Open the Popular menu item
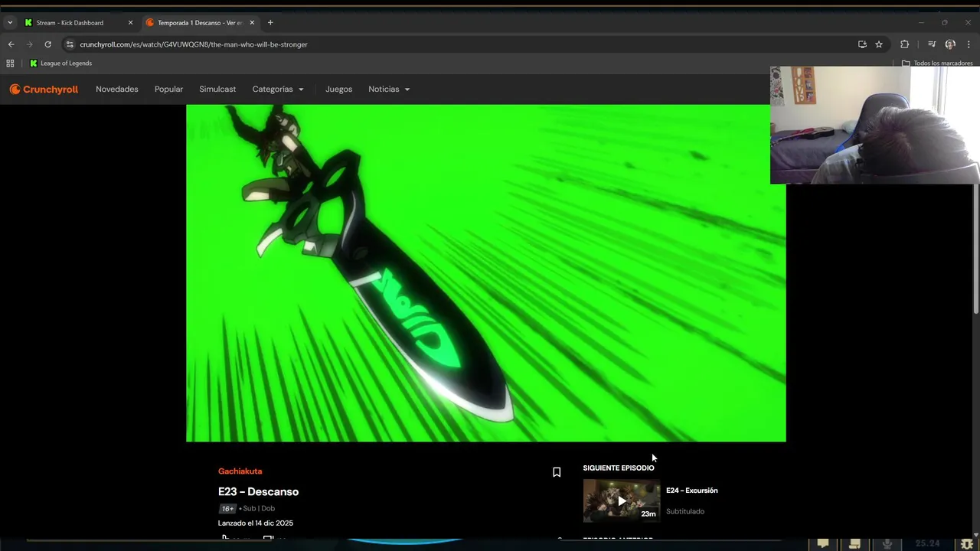The height and width of the screenshot is (551, 980). pyautogui.click(x=168, y=90)
